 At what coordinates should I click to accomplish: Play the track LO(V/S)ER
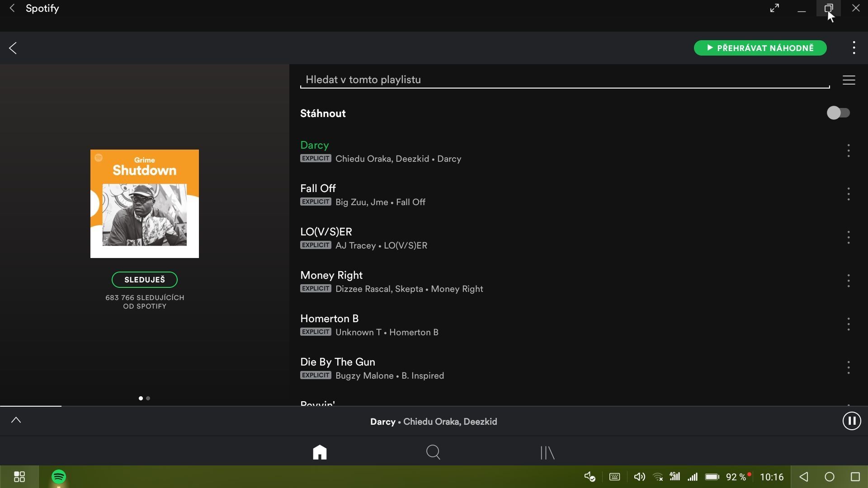click(326, 232)
